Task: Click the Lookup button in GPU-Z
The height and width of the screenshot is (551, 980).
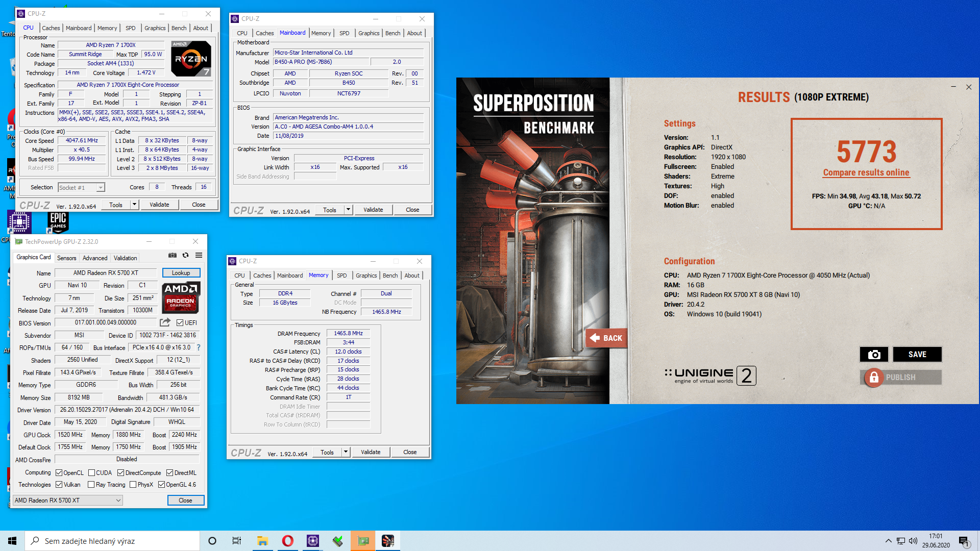Action: click(x=181, y=273)
